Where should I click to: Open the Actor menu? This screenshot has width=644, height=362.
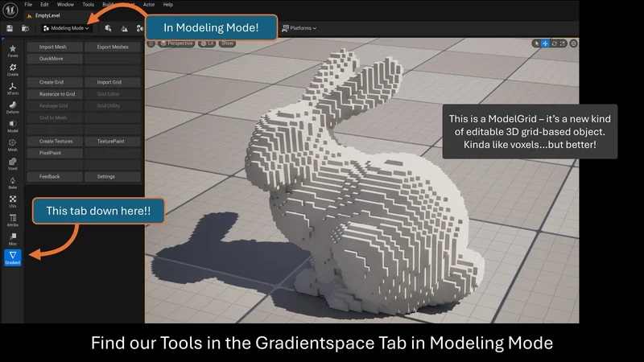[149, 5]
